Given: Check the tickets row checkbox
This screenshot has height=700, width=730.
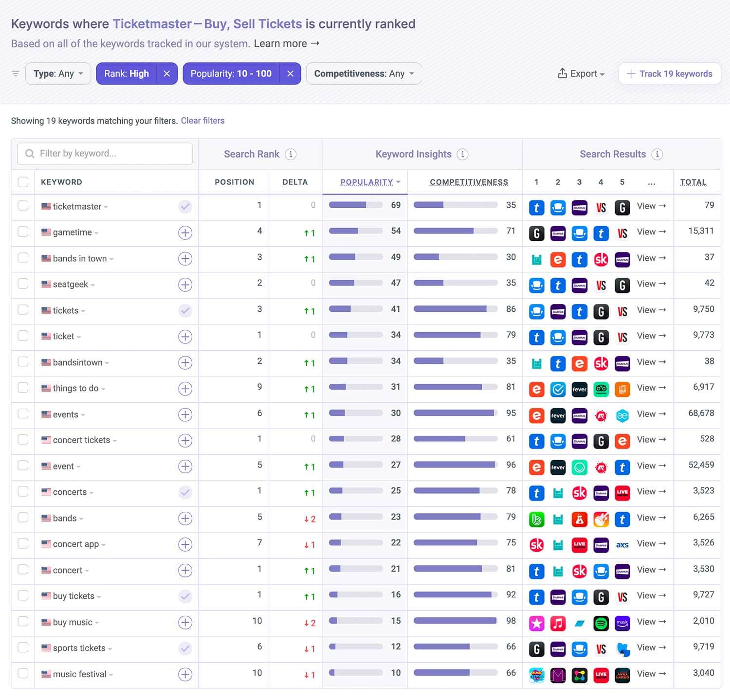Looking at the screenshot, I should [23, 309].
